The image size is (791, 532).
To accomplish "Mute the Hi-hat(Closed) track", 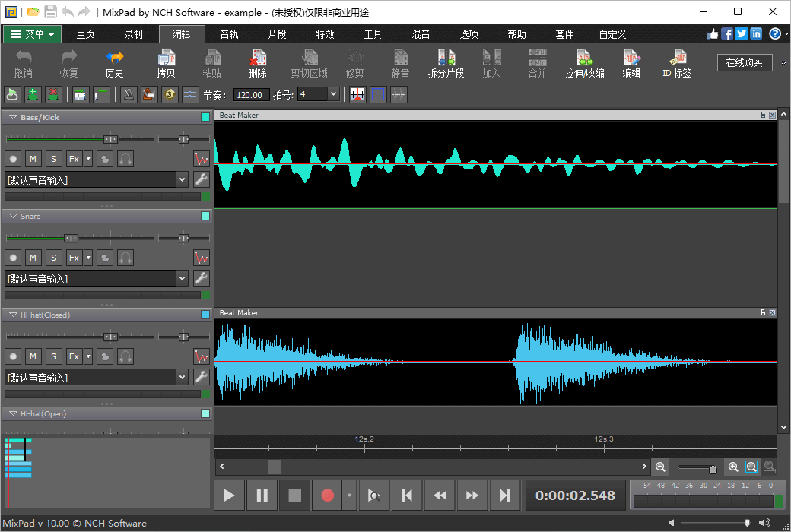I will 33,356.
